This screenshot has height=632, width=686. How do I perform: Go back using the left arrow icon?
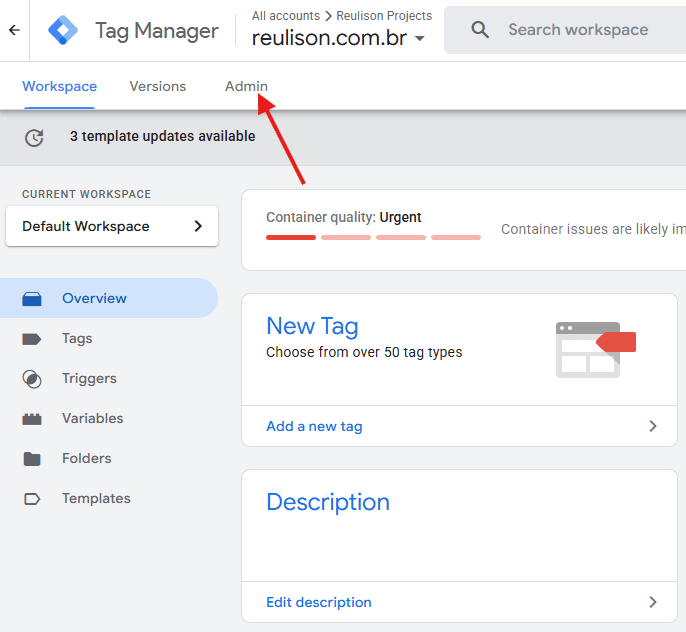[x=14, y=30]
